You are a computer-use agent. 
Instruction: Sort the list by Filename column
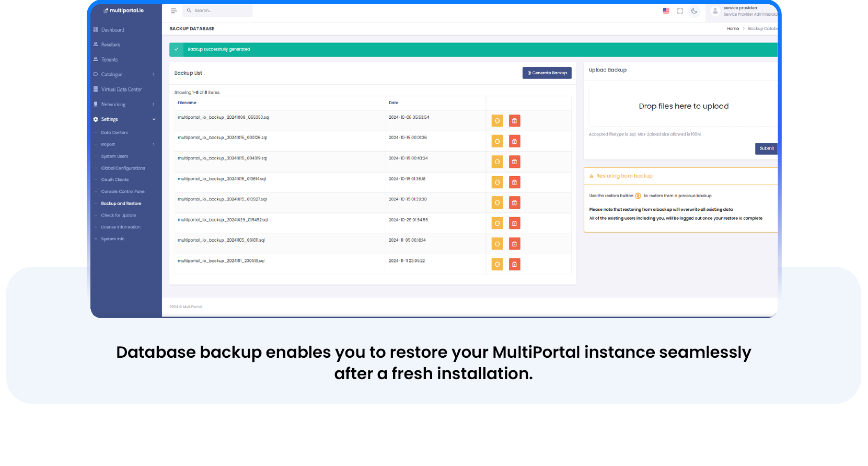click(187, 103)
